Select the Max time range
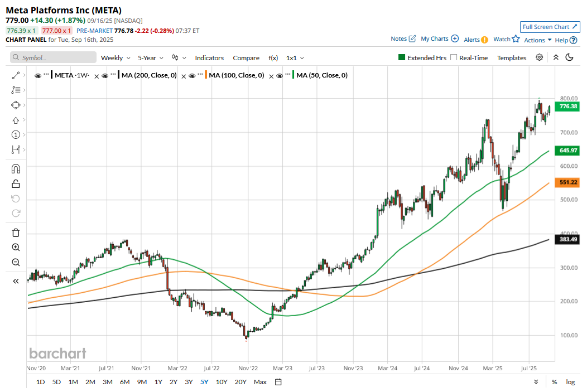 coord(260,382)
